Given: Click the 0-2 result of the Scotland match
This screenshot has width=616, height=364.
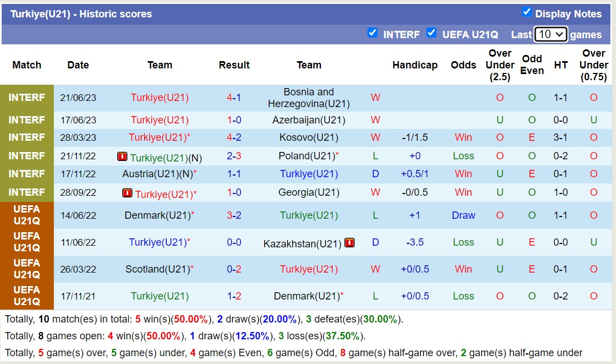Looking at the screenshot, I should (x=234, y=269).
